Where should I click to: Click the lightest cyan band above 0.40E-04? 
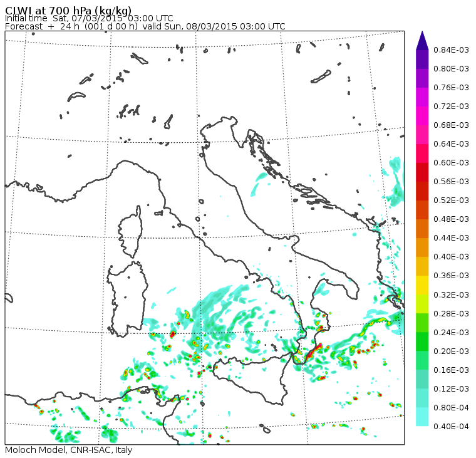pos(422,417)
